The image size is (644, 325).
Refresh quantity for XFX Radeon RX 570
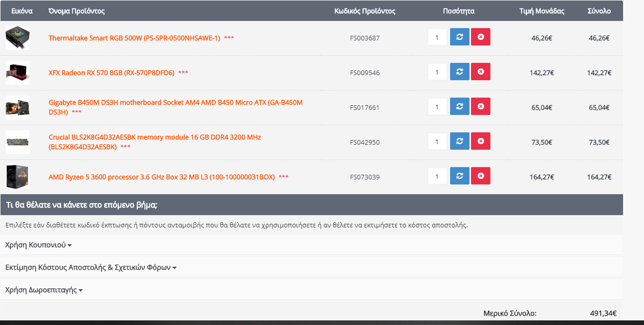(459, 72)
